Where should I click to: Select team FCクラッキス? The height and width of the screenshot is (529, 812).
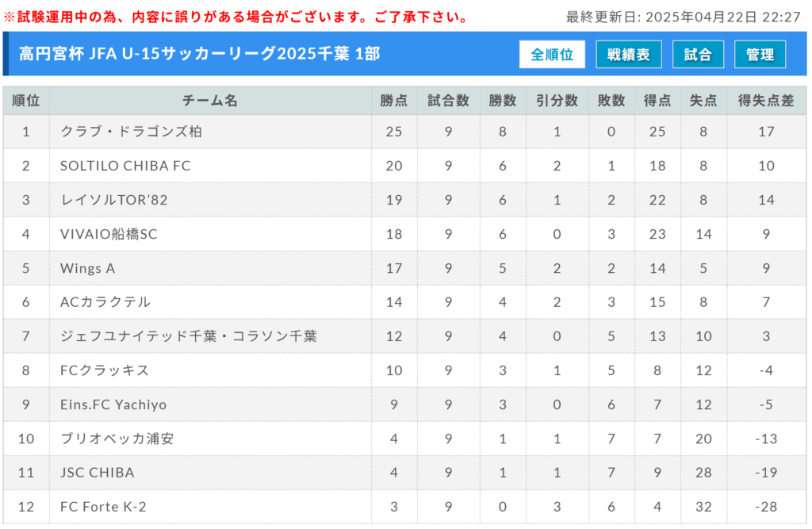[x=105, y=370]
